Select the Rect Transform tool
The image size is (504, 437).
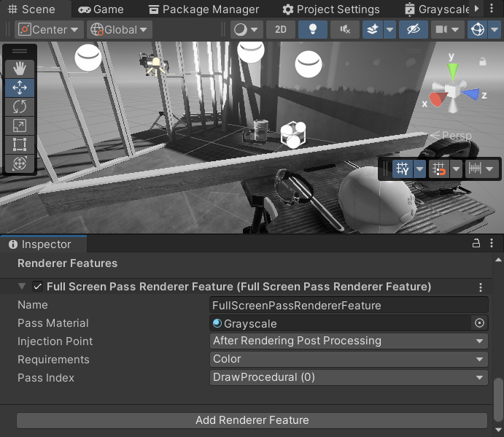pyautogui.click(x=20, y=144)
